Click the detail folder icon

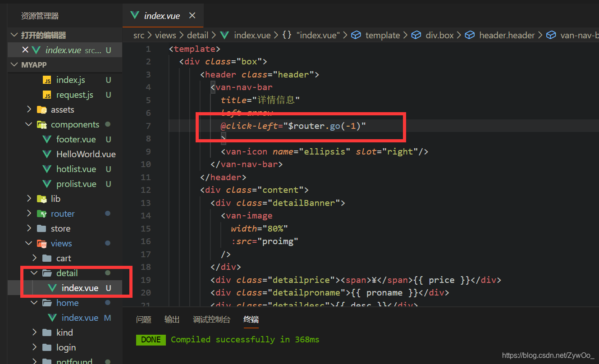pyautogui.click(x=47, y=273)
